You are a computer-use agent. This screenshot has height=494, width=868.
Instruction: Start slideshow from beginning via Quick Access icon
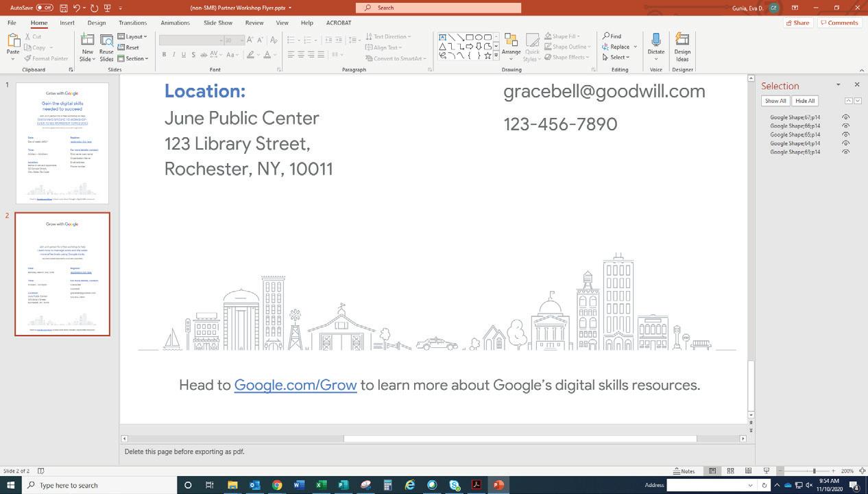pyautogui.click(x=107, y=8)
